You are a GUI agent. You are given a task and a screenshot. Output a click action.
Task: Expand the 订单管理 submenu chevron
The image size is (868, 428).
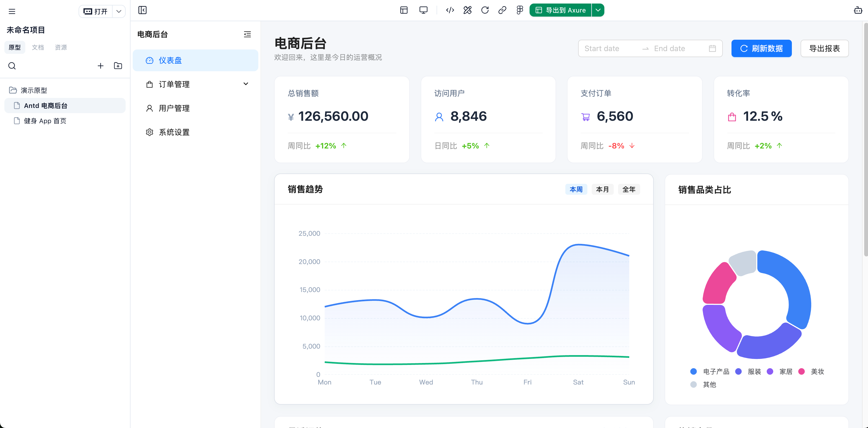point(246,84)
